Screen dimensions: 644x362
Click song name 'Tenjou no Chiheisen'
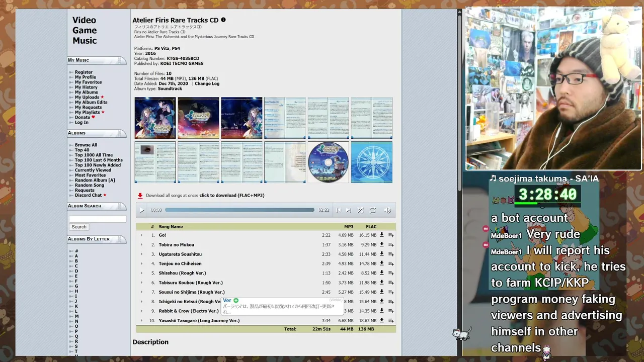click(180, 264)
